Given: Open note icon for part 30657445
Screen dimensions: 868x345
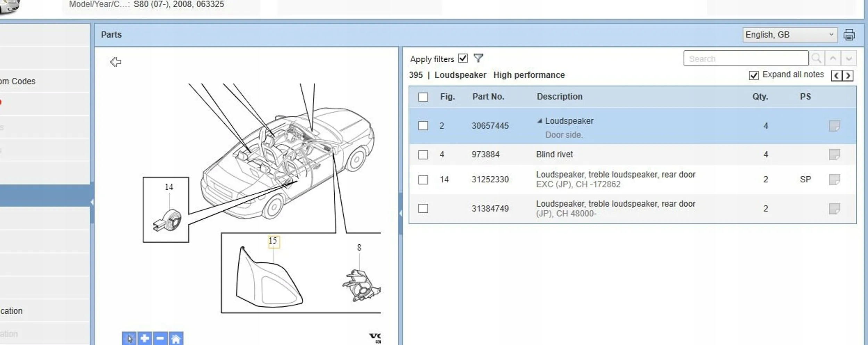Looking at the screenshot, I should point(834,126).
